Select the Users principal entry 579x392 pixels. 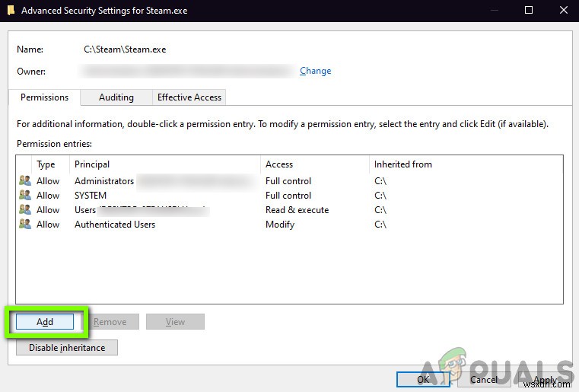tap(85, 209)
